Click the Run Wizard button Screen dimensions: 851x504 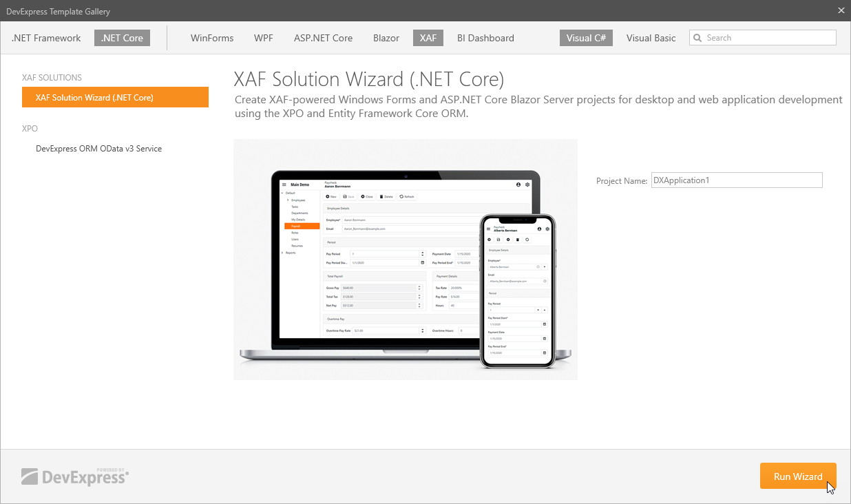[798, 476]
